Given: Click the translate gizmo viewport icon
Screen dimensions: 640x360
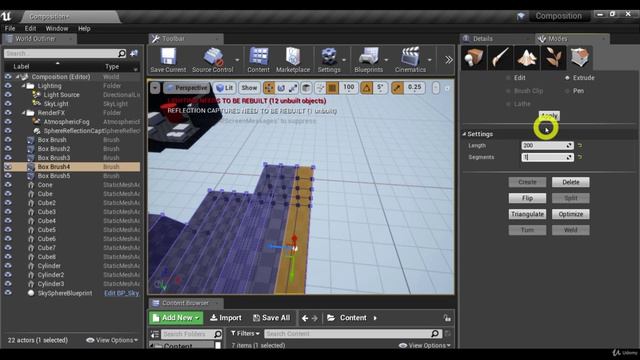Looking at the screenshot, I should tap(269, 88).
